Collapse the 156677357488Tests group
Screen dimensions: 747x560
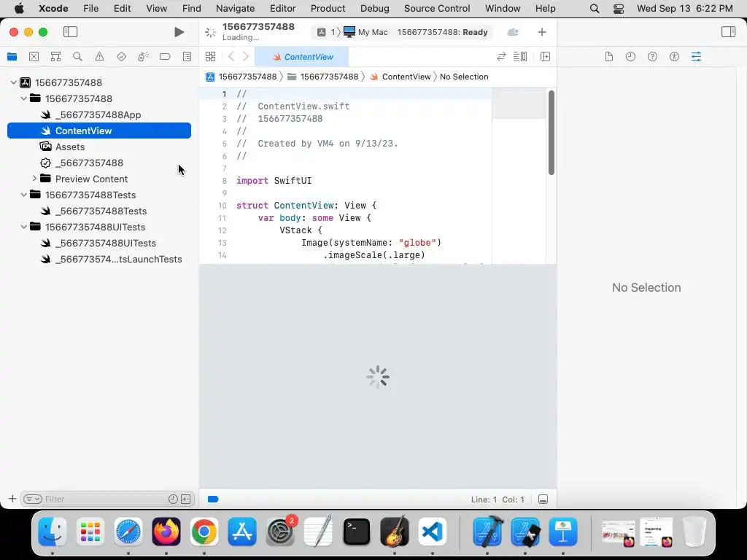tap(23, 195)
